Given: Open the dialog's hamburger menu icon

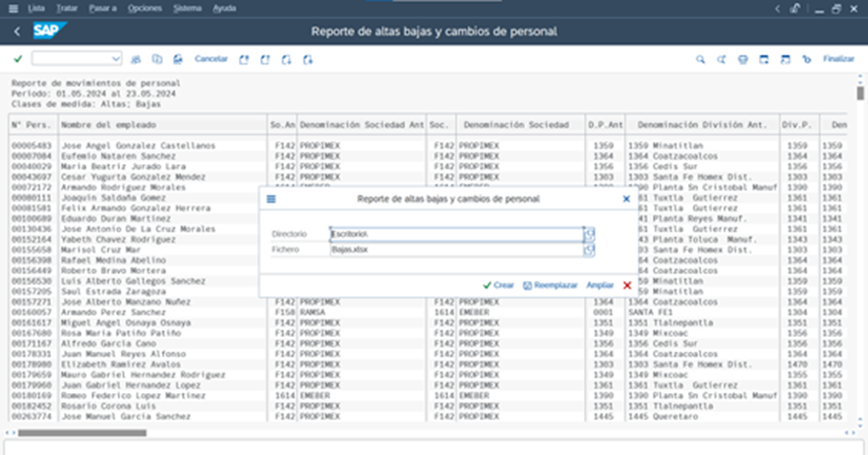Looking at the screenshot, I should [271, 199].
